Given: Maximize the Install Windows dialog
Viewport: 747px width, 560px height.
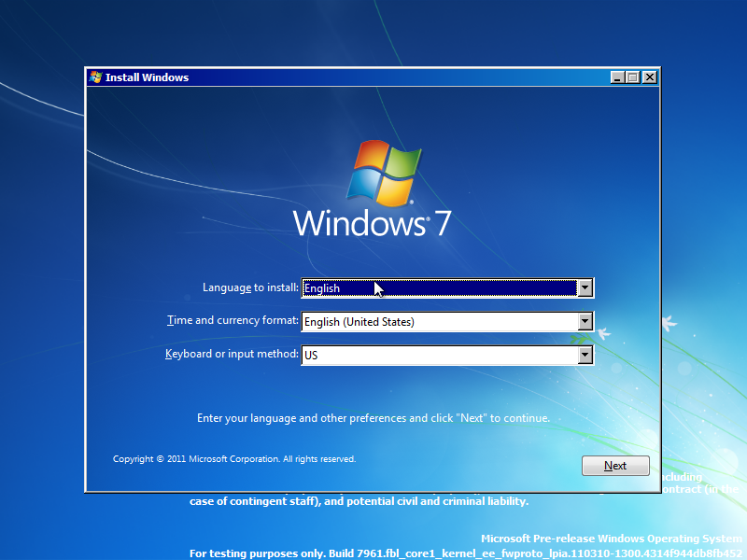Looking at the screenshot, I should tap(633, 77).
